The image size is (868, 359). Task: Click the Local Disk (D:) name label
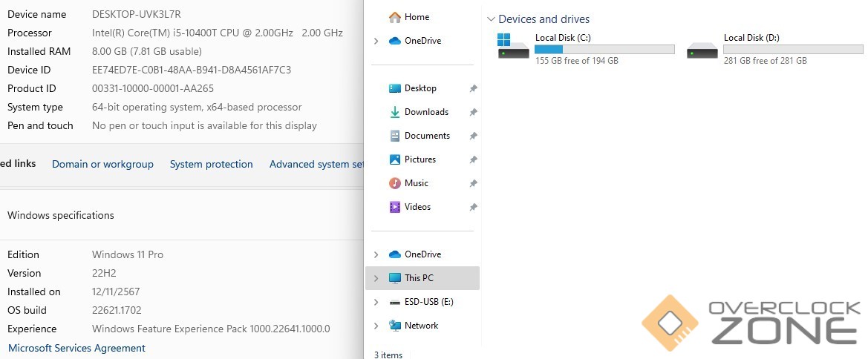751,38
